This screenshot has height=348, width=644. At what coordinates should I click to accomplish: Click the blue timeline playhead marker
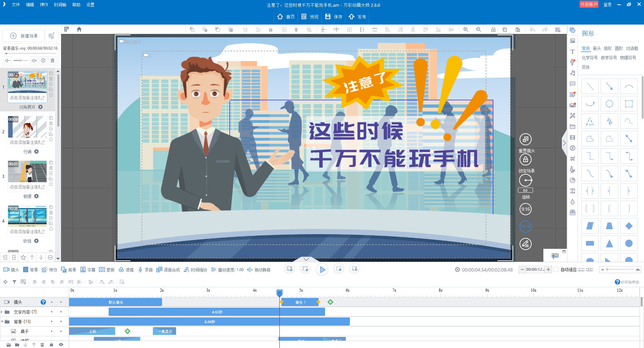coord(279,293)
